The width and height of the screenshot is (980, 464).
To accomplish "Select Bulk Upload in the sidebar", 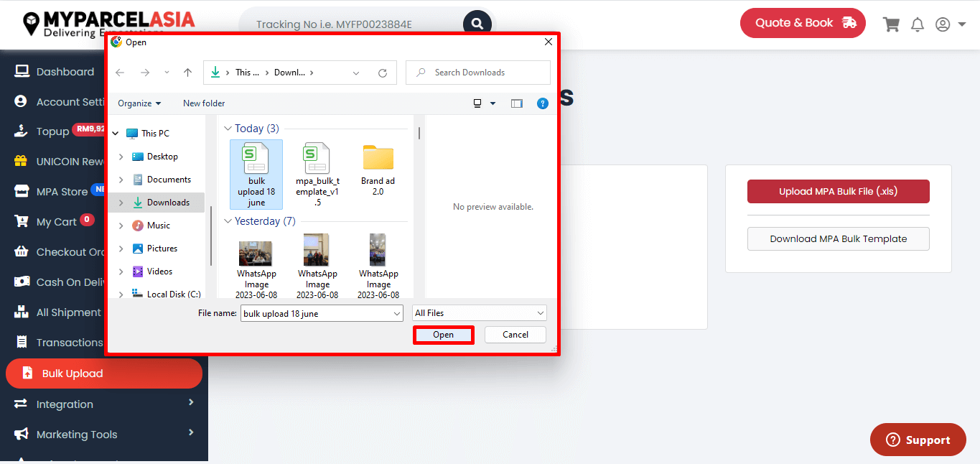I will (104, 373).
